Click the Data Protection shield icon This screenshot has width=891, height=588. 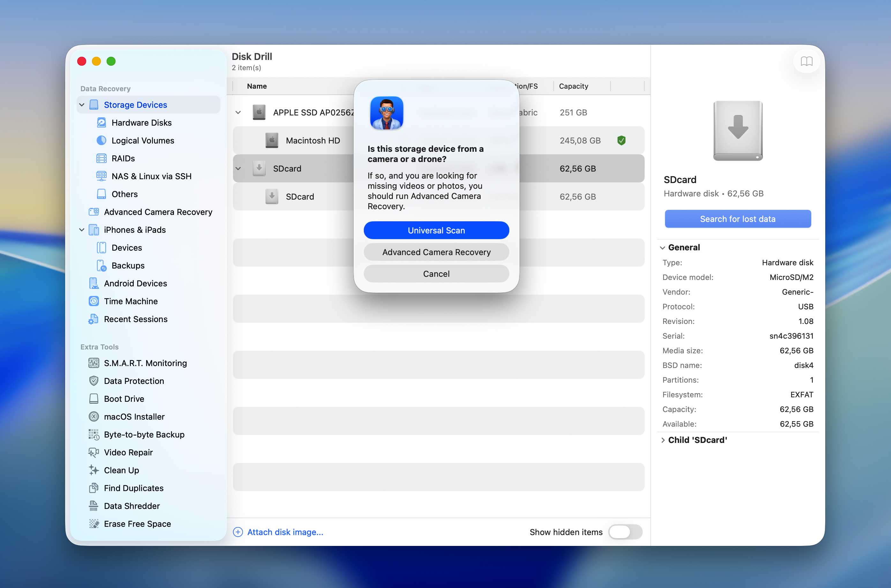pyautogui.click(x=94, y=381)
